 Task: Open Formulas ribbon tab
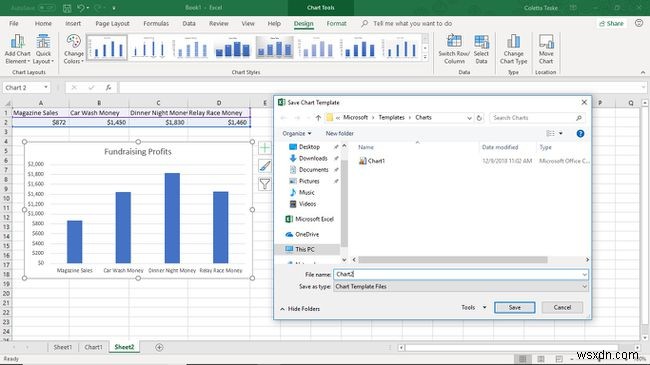[156, 24]
